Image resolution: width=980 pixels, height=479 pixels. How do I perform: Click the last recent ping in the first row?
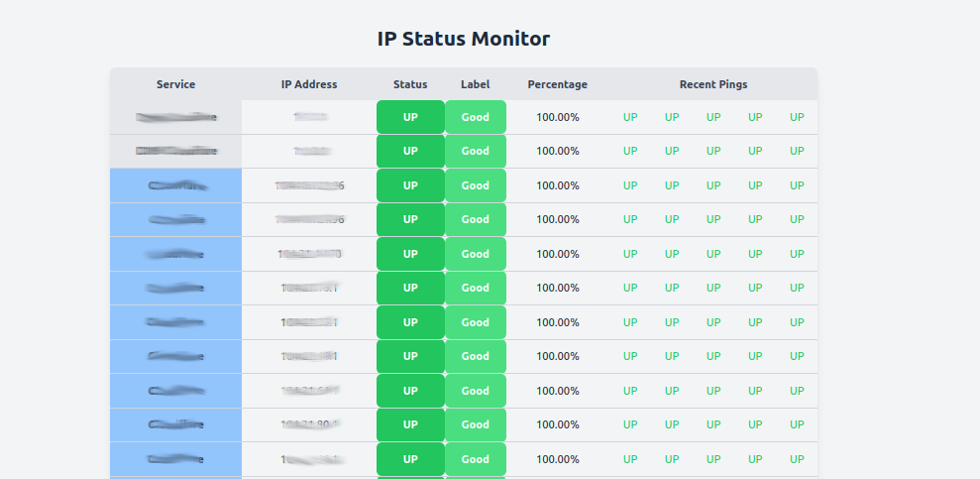[x=797, y=117]
